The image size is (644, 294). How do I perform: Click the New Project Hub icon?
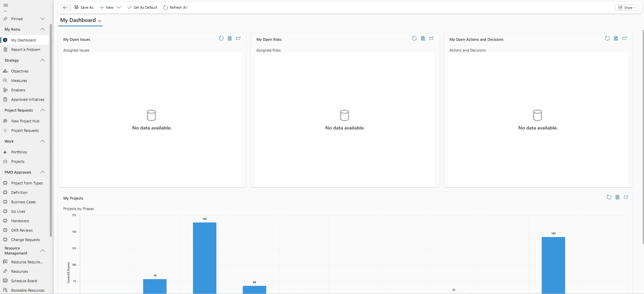(5, 121)
